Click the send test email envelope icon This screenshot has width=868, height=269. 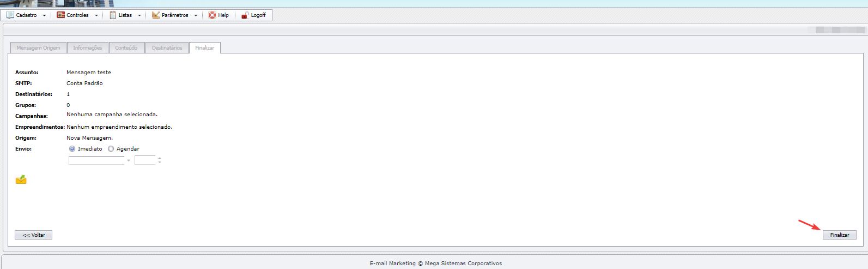(x=21, y=180)
